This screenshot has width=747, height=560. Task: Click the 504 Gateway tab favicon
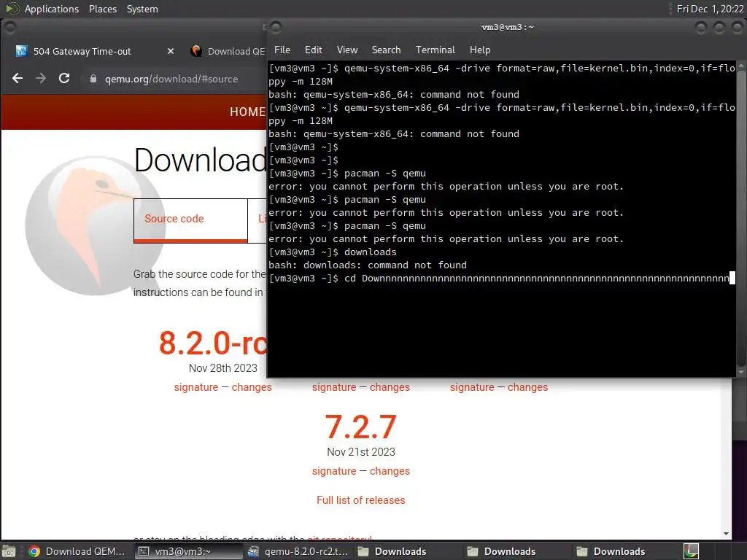click(x=21, y=51)
